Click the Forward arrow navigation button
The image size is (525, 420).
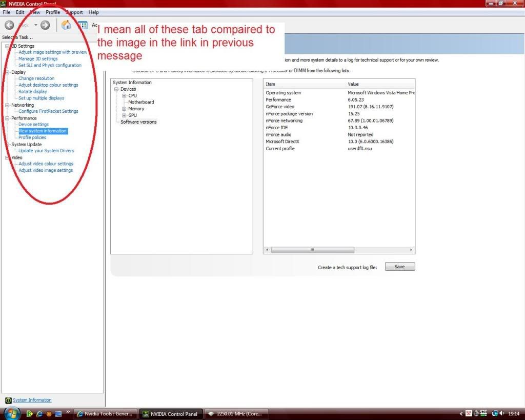point(45,25)
